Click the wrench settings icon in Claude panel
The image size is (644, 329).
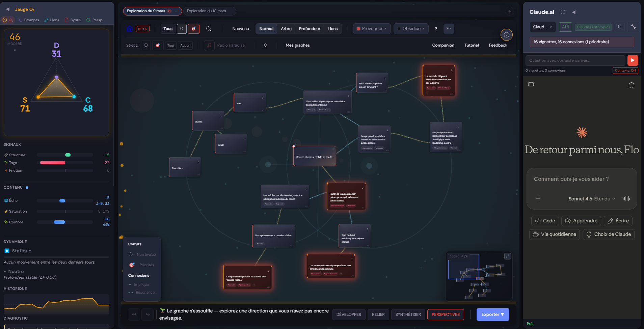[634, 27]
